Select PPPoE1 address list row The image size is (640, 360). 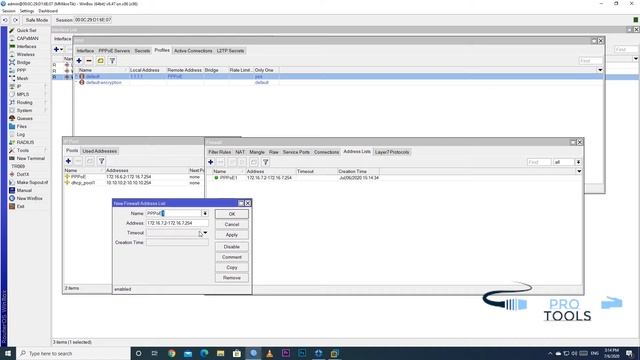pyautogui.click(x=394, y=178)
